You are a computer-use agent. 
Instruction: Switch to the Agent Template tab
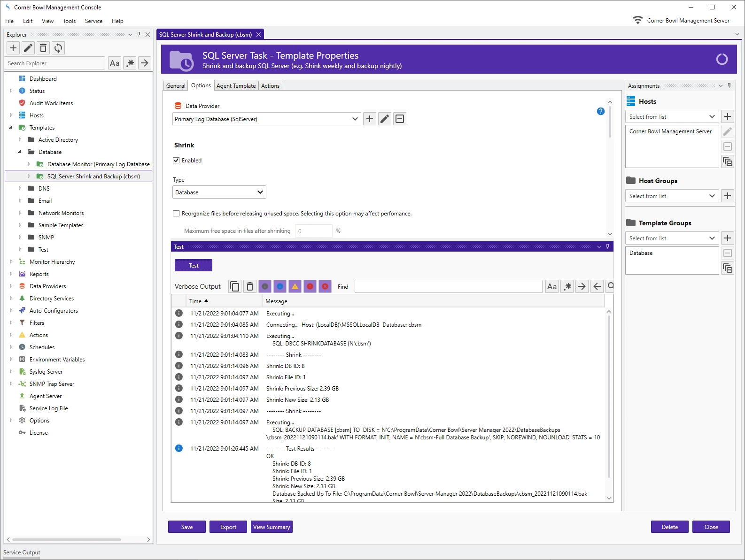[x=236, y=86]
